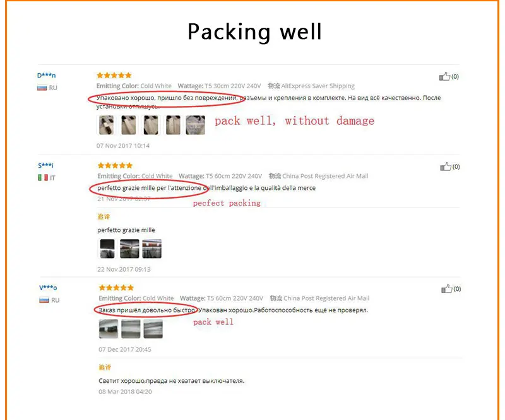
Task: Open last photo in S***i's follow-up review
Action: pyautogui.click(x=151, y=248)
